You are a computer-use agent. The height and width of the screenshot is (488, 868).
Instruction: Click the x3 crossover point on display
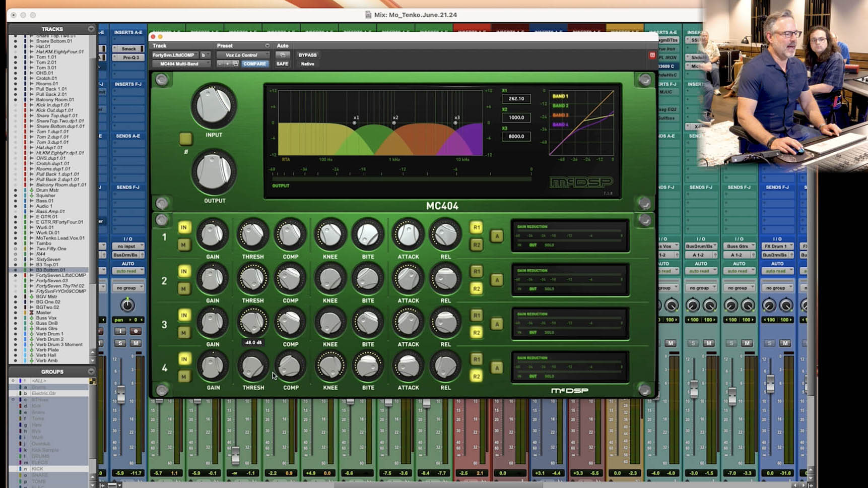pyautogui.click(x=455, y=123)
